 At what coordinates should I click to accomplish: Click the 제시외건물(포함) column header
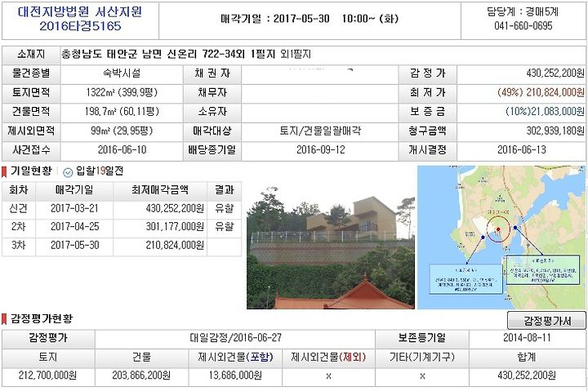(x=235, y=357)
